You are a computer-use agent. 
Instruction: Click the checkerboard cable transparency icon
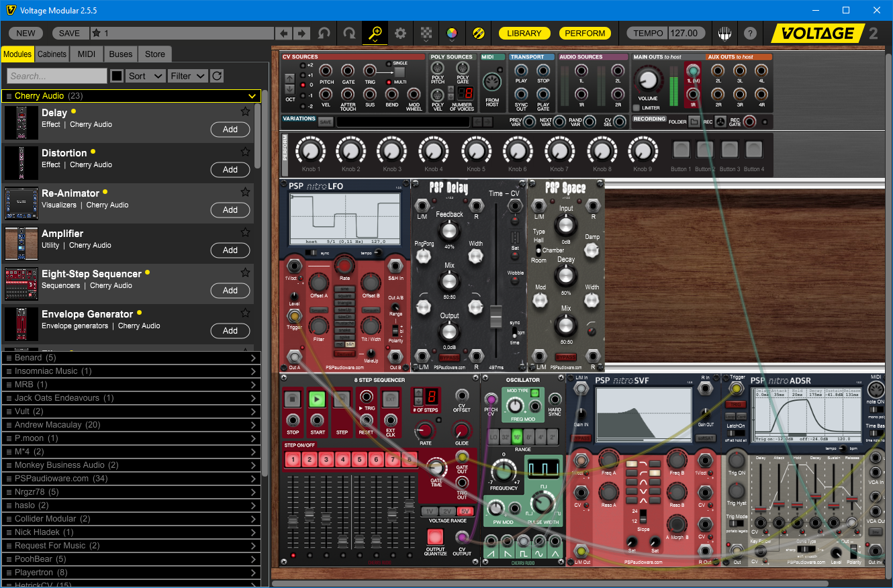pyautogui.click(x=426, y=33)
